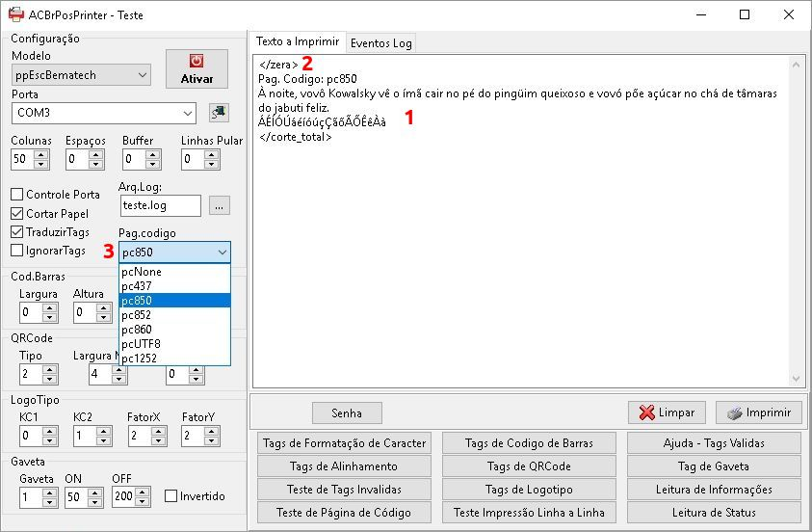The width and height of the screenshot is (812, 532).
Task: Select the Texto a Imprimir tab
Action: (298, 41)
